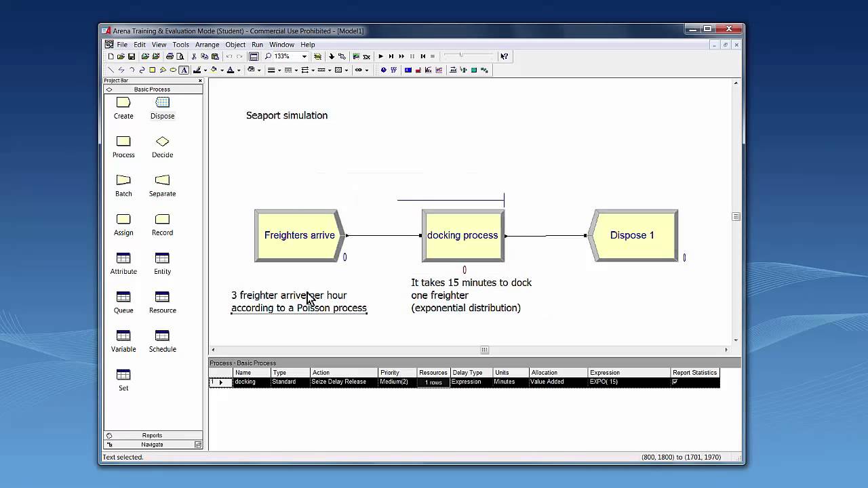Open the Edit menu
Image resolution: width=868 pixels, height=488 pixels.
(x=140, y=45)
